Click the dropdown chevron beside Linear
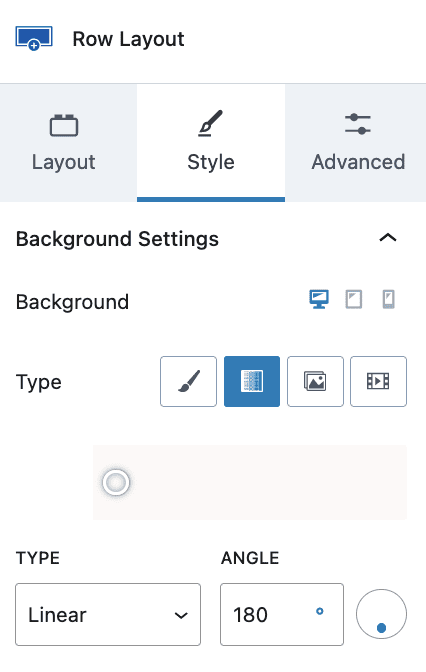 point(181,615)
